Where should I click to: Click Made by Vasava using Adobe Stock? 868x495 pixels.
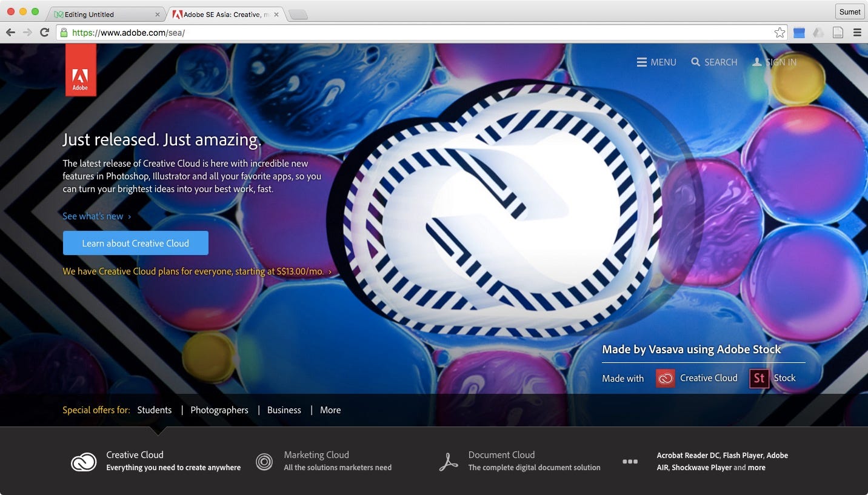coord(692,349)
